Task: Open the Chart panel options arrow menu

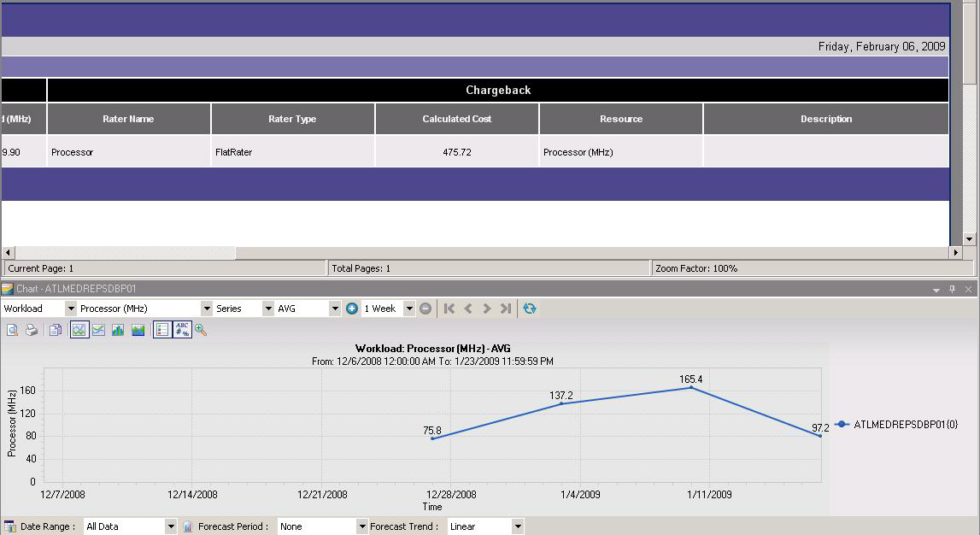Action: [x=936, y=290]
